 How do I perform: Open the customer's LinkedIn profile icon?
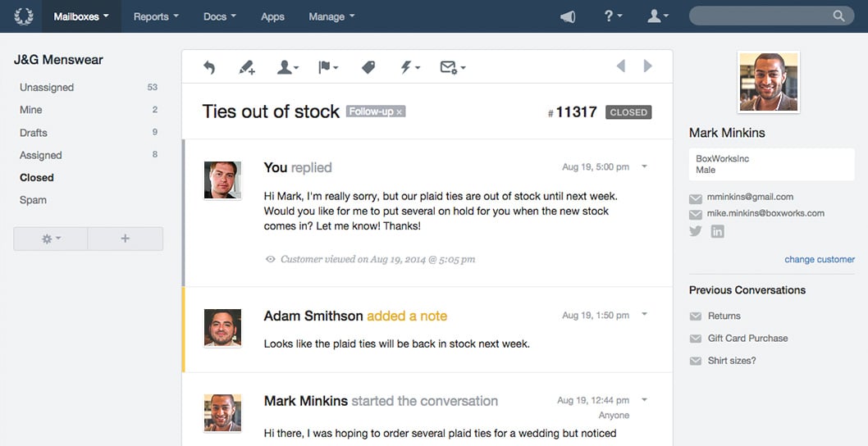(717, 231)
